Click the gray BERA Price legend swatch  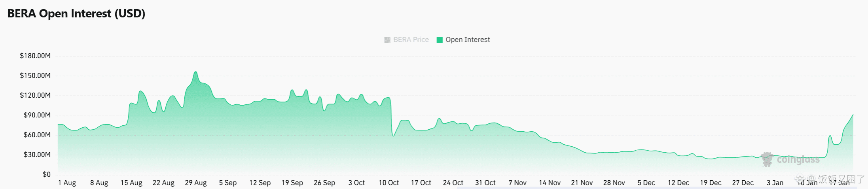coord(387,40)
